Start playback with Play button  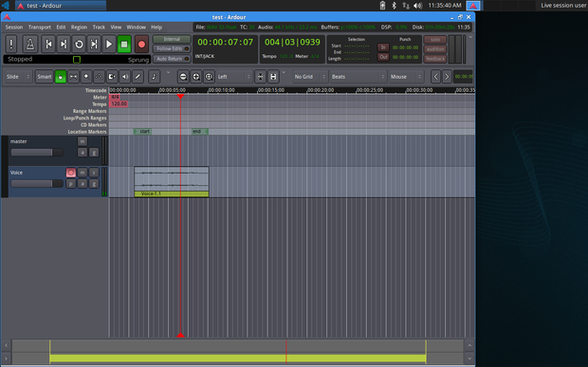point(109,45)
